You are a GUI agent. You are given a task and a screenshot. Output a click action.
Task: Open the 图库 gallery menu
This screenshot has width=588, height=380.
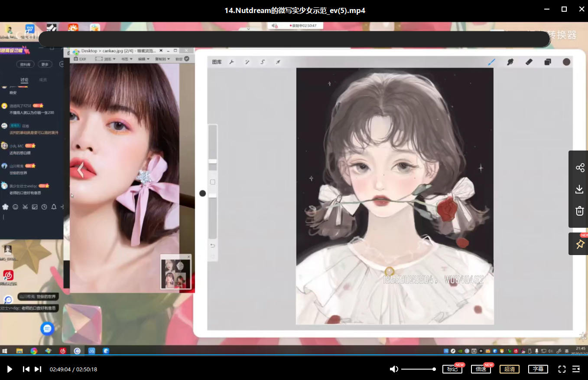[x=217, y=62]
